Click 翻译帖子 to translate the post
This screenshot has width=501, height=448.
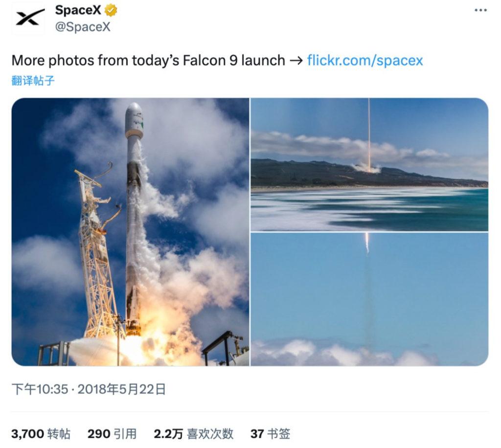pyautogui.click(x=33, y=81)
